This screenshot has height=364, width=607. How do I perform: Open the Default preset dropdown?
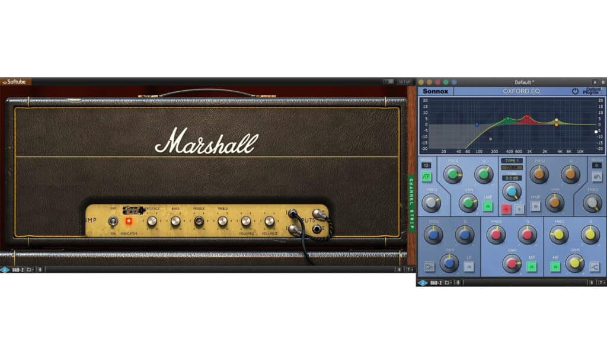(x=524, y=82)
